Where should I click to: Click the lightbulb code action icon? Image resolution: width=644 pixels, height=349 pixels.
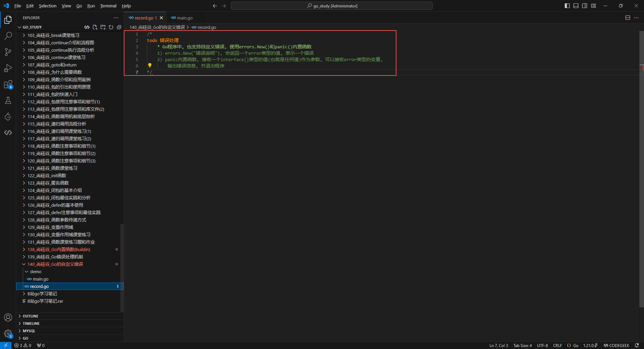[x=150, y=65]
